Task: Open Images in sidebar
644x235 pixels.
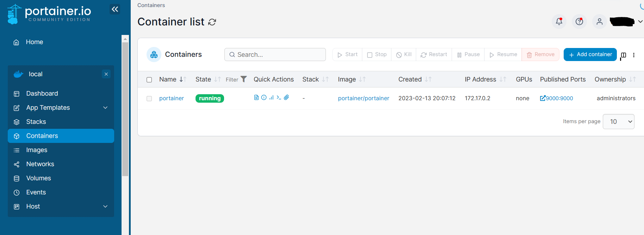Action: (61, 150)
